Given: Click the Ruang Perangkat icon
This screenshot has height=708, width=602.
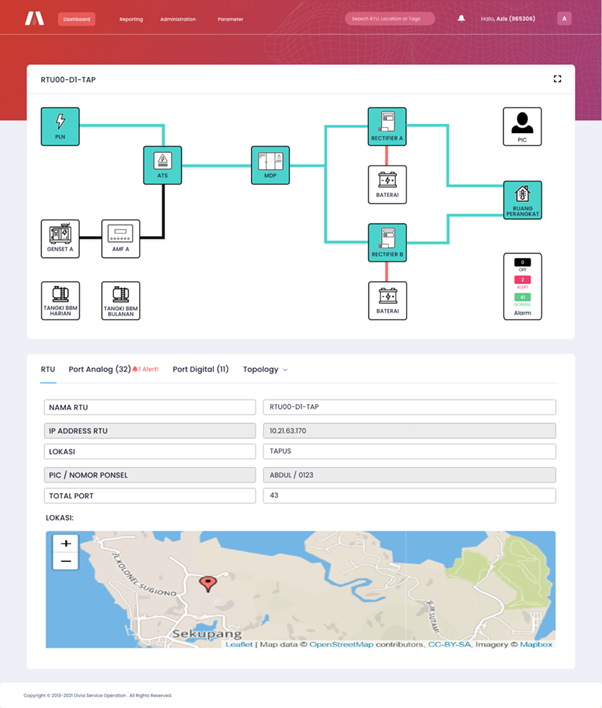Looking at the screenshot, I should coord(521,199).
